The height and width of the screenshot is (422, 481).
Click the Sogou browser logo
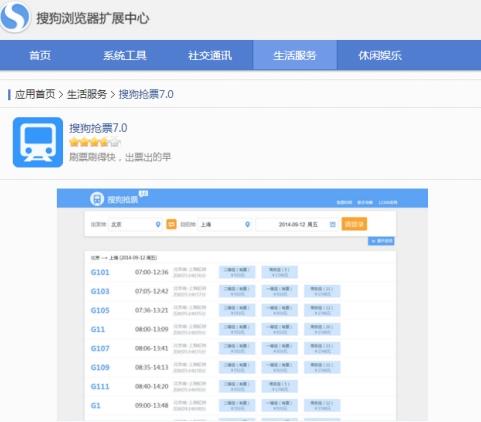point(15,16)
